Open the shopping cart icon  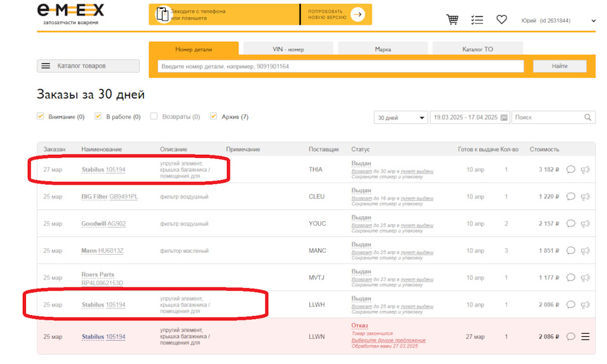coord(452,20)
